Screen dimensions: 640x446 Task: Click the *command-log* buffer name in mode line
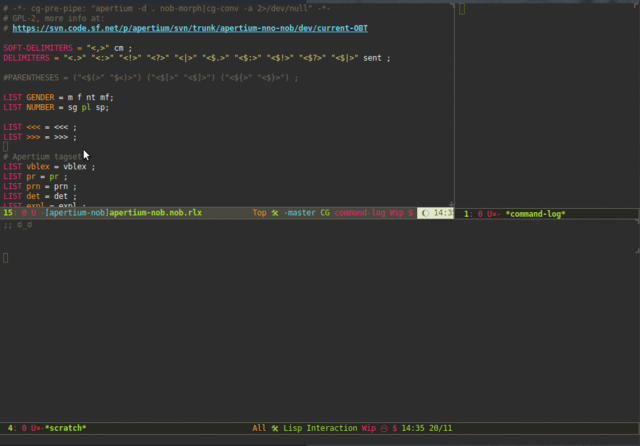pyautogui.click(x=535, y=214)
